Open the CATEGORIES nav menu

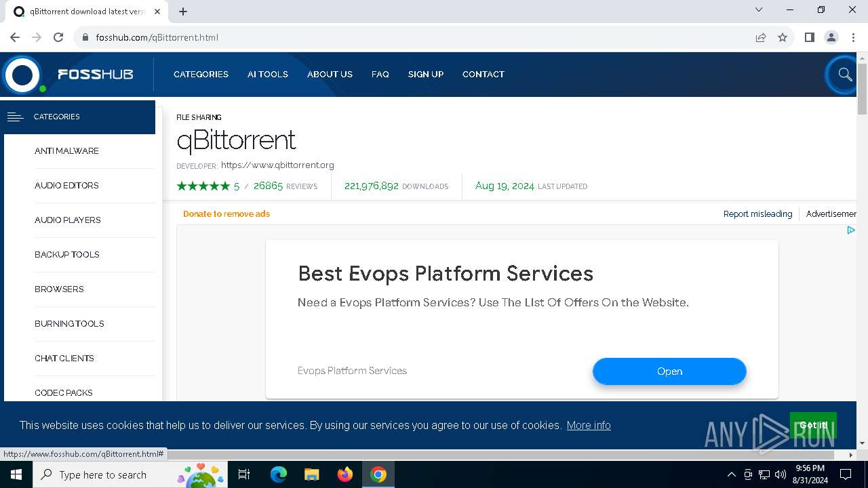(x=201, y=75)
